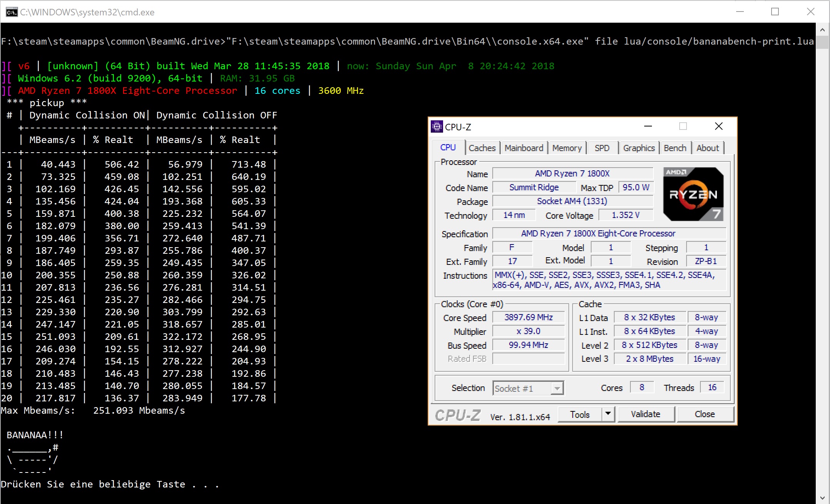Click the Ryzen 7 processor logo

[x=693, y=194]
